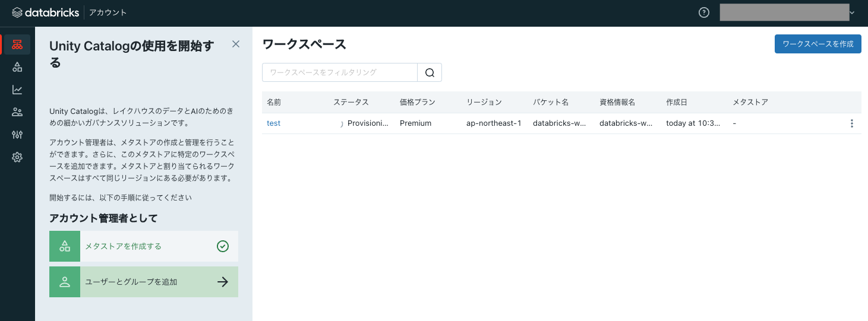Open the Usage chart sidebar icon

[17, 90]
